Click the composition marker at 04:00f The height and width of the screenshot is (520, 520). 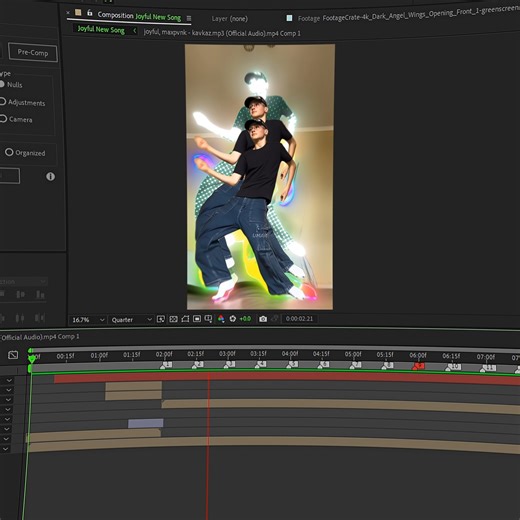[x=292, y=365]
